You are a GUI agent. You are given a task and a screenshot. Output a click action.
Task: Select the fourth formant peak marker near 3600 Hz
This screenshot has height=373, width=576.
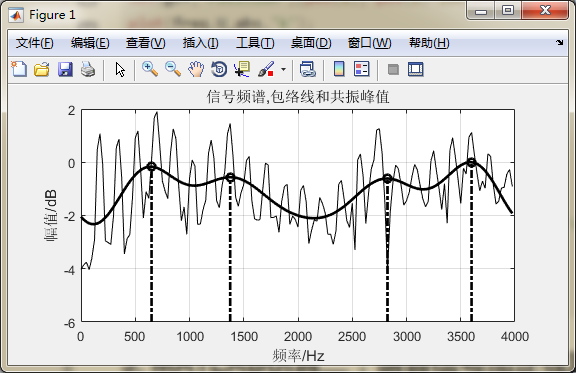coord(472,162)
